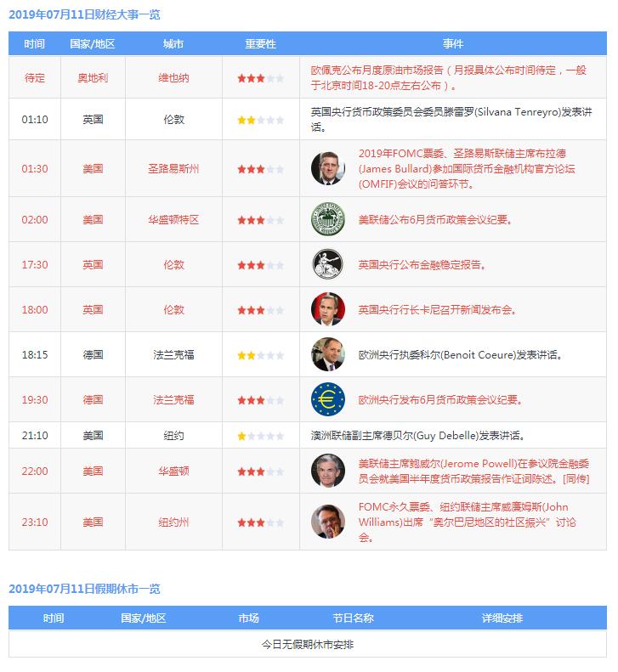The height and width of the screenshot is (672, 618).
Task: Click star rating in 02:00 row
Action: (x=261, y=220)
